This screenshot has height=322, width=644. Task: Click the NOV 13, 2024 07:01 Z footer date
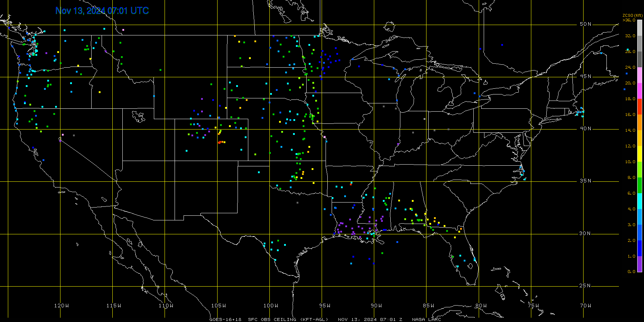[x=370, y=319]
